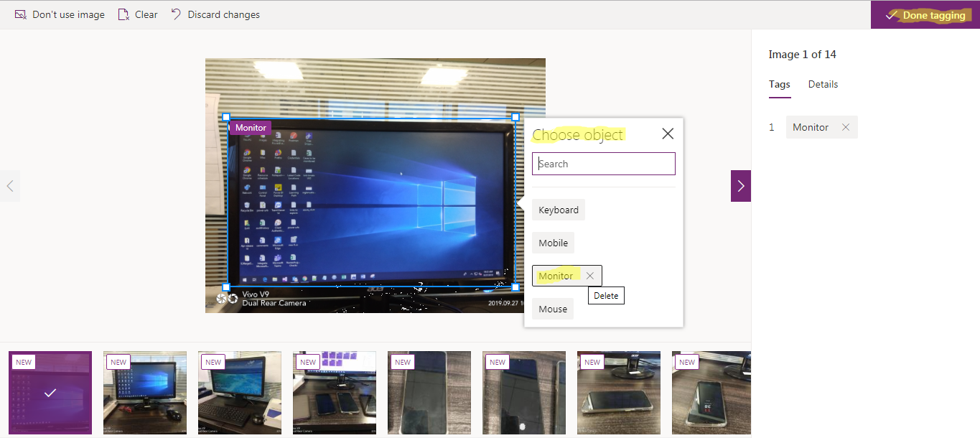Click the Monitor label on bounding box
This screenshot has height=438, width=980.
click(x=251, y=128)
